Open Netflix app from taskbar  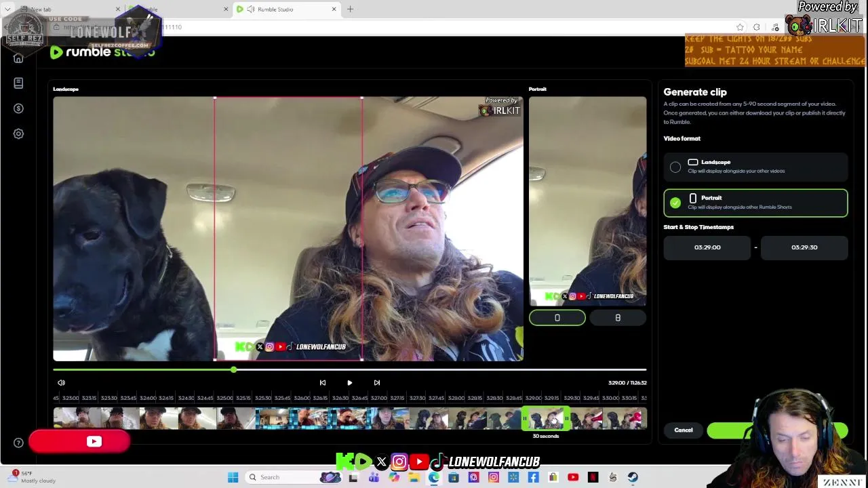click(x=593, y=477)
